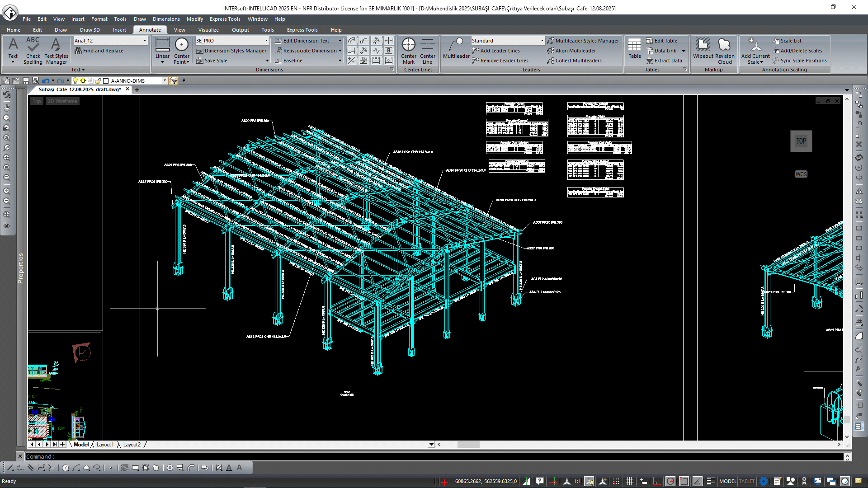868x488 pixels.
Task: Open the Arial_12 text style dropdown
Action: tap(145, 41)
